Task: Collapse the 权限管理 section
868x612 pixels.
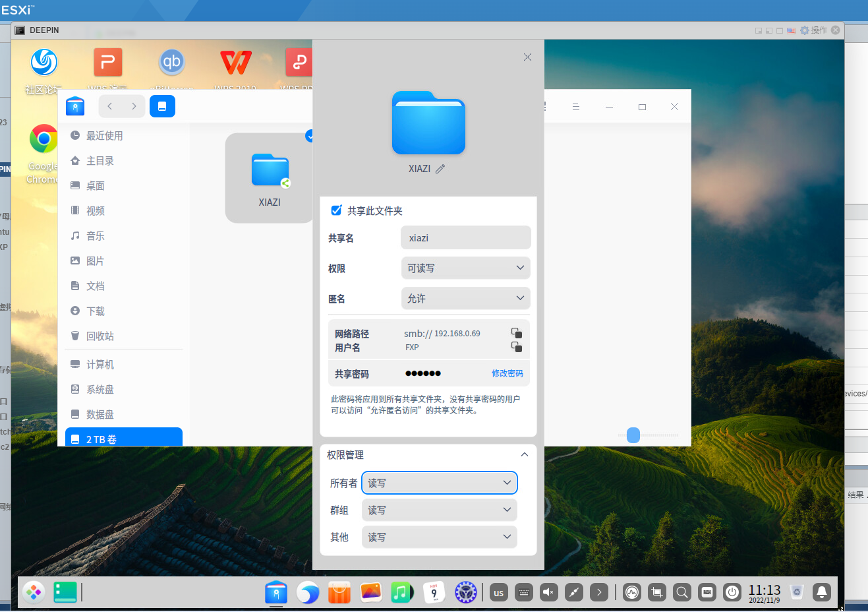Action: (525, 454)
